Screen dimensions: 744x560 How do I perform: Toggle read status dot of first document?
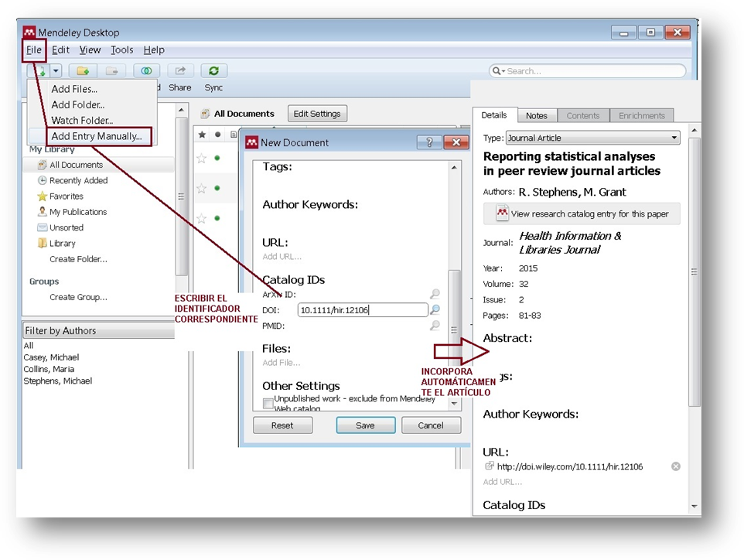click(x=217, y=158)
